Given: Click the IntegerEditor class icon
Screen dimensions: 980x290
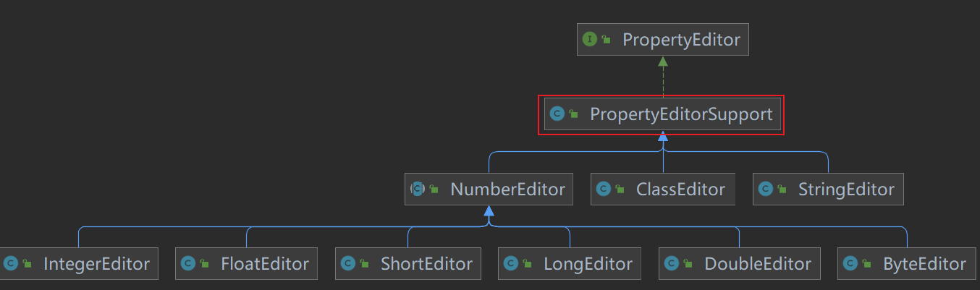Looking at the screenshot, I should point(10,264).
